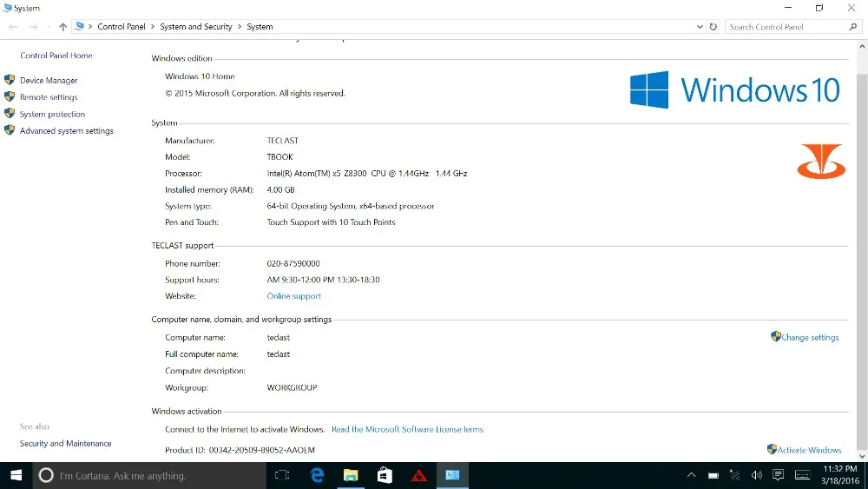Open Action Center notifications
Image resolution: width=868 pixels, height=489 pixels.
[x=779, y=474]
